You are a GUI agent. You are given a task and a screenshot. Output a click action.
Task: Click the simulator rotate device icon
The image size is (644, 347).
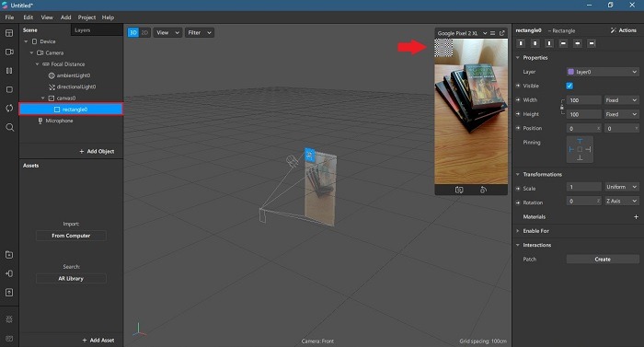(483, 190)
